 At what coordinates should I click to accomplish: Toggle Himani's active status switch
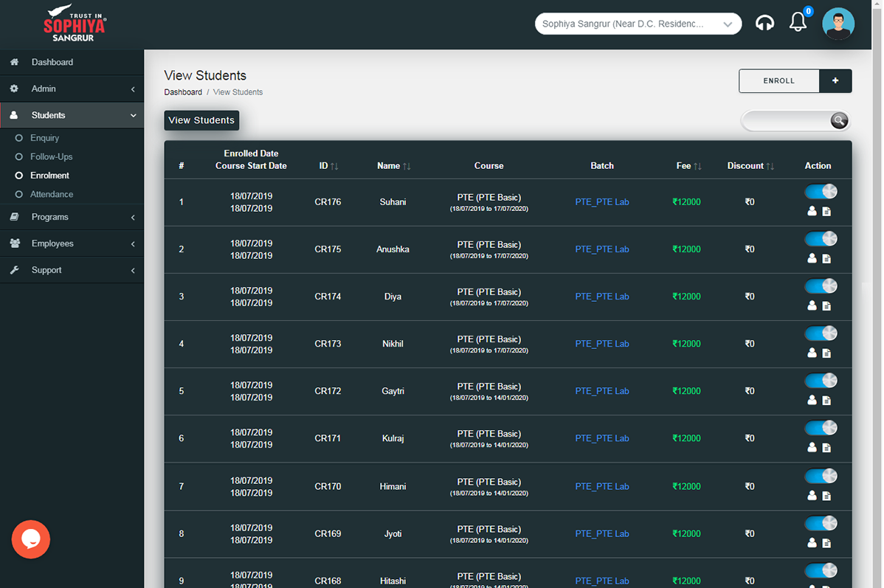[x=821, y=477]
